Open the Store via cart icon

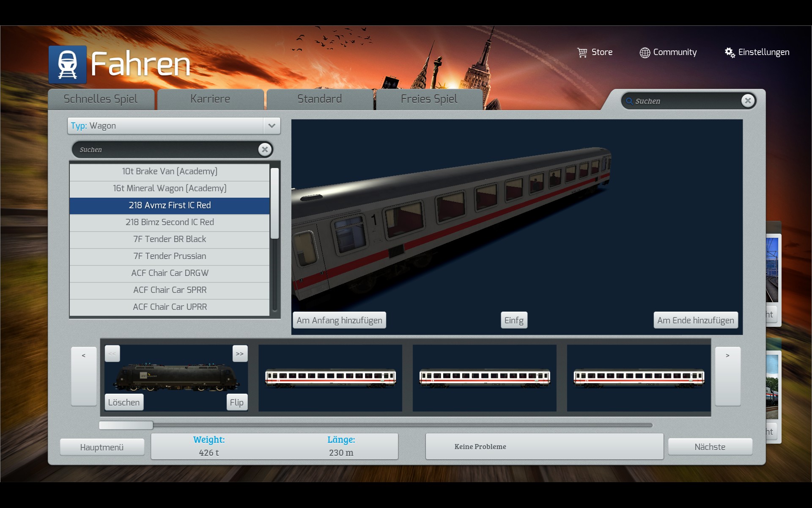(x=582, y=52)
